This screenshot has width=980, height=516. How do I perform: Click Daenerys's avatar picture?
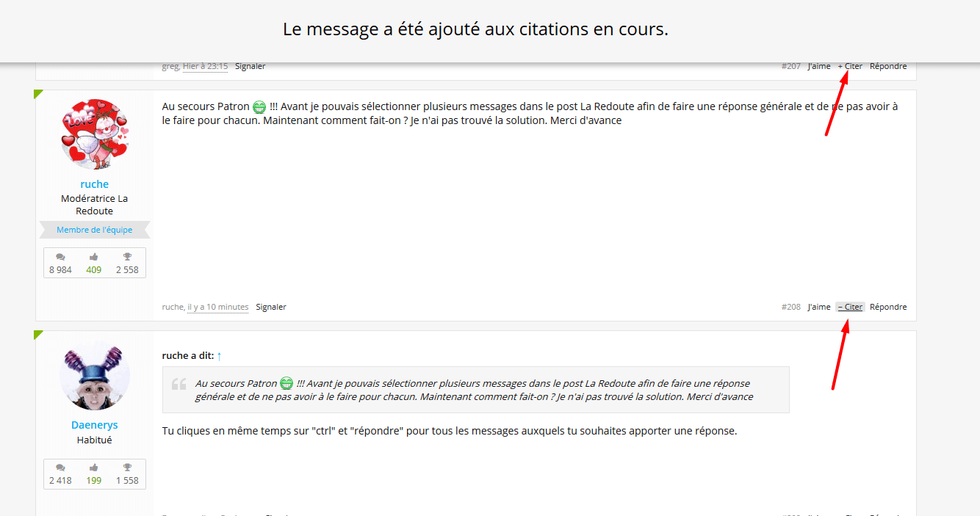pyautogui.click(x=94, y=375)
